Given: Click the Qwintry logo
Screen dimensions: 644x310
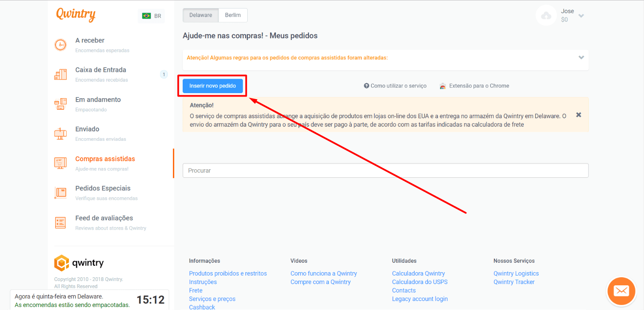Looking at the screenshot, I should coord(76,14).
